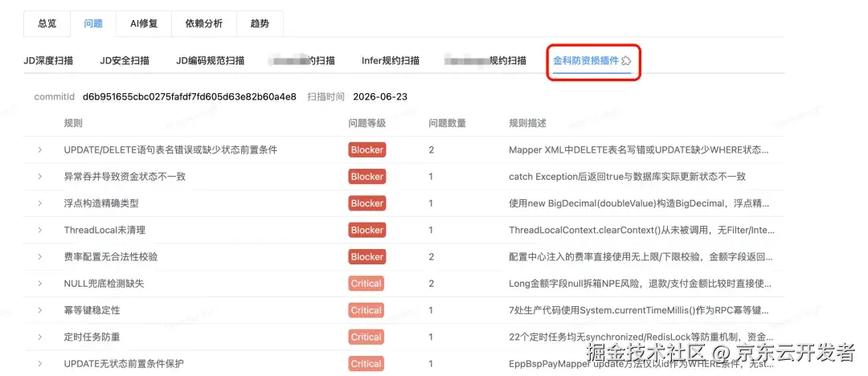Expand the 幂等键稳定性 rule row
Viewport: 868px width, 376px height.
[40, 310]
